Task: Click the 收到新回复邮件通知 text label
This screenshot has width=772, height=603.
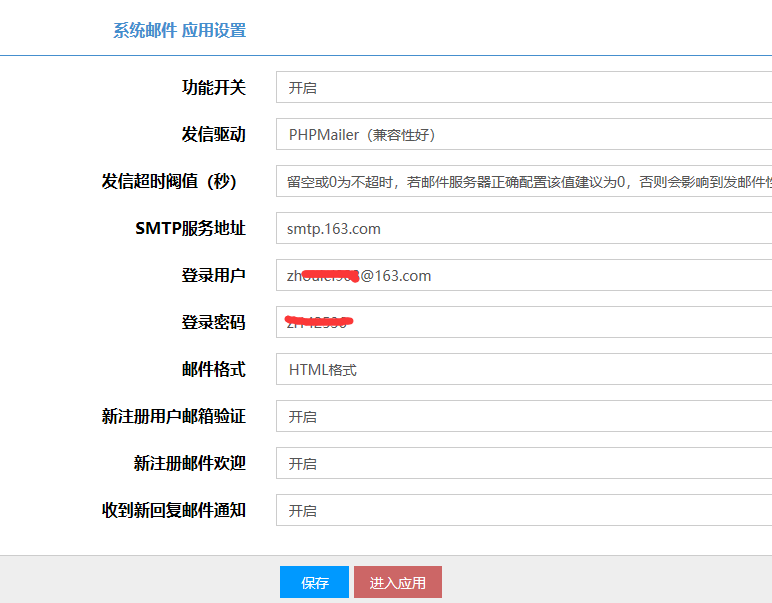Action: click(173, 510)
